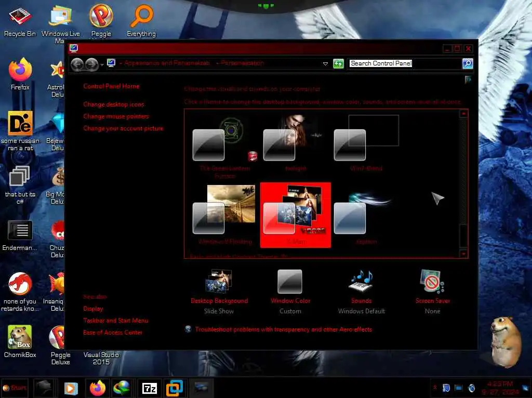Open Windows Live Mail desktop icon
This screenshot has height=398, width=532.
60,24
